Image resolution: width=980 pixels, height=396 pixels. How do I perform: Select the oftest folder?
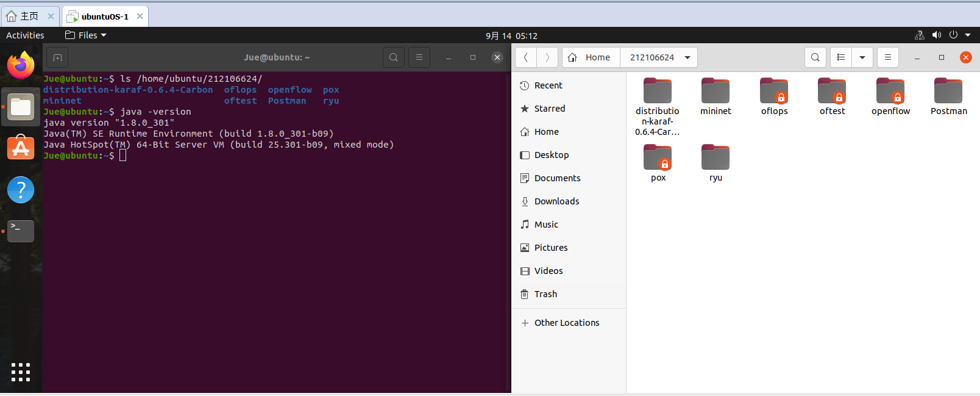[832, 96]
